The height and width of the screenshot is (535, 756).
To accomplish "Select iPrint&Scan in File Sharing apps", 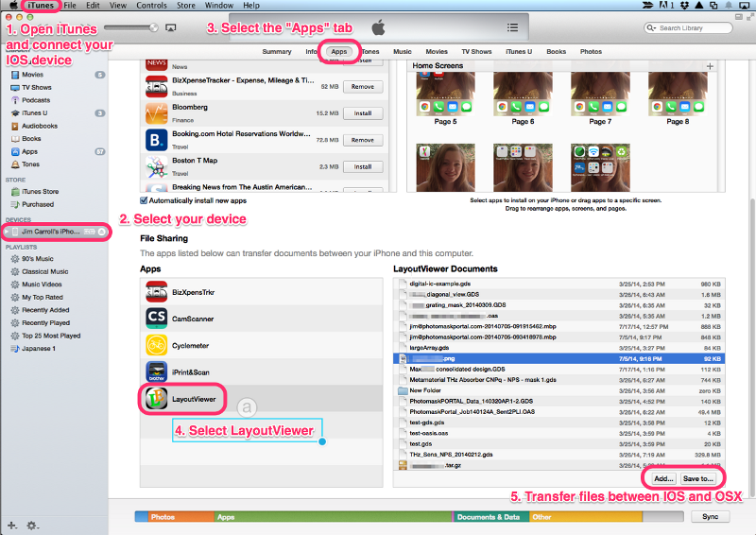I will [x=262, y=371].
